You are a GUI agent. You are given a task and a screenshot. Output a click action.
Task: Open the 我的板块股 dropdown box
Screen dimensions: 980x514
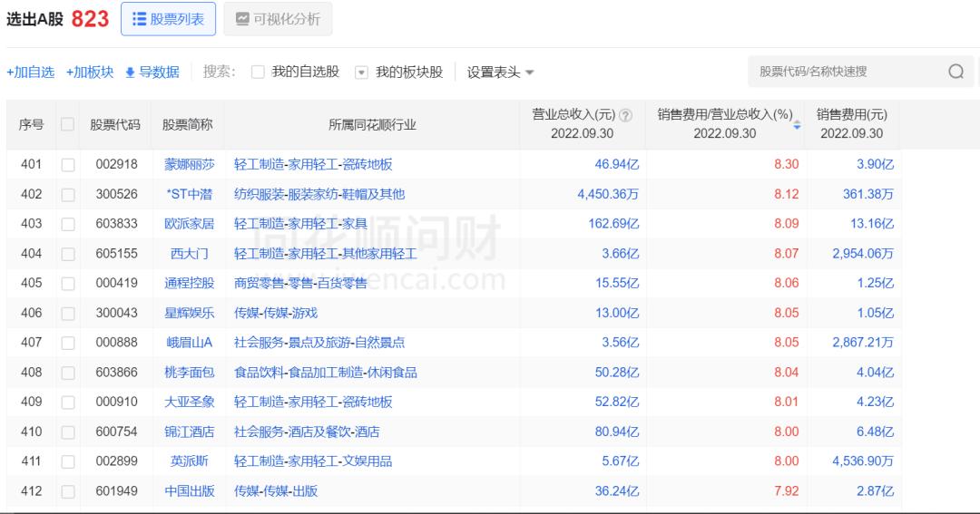[x=361, y=73]
